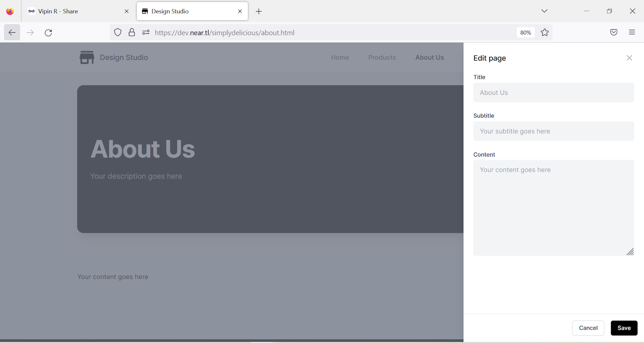Open the tracking protection shield icon

point(118,33)
